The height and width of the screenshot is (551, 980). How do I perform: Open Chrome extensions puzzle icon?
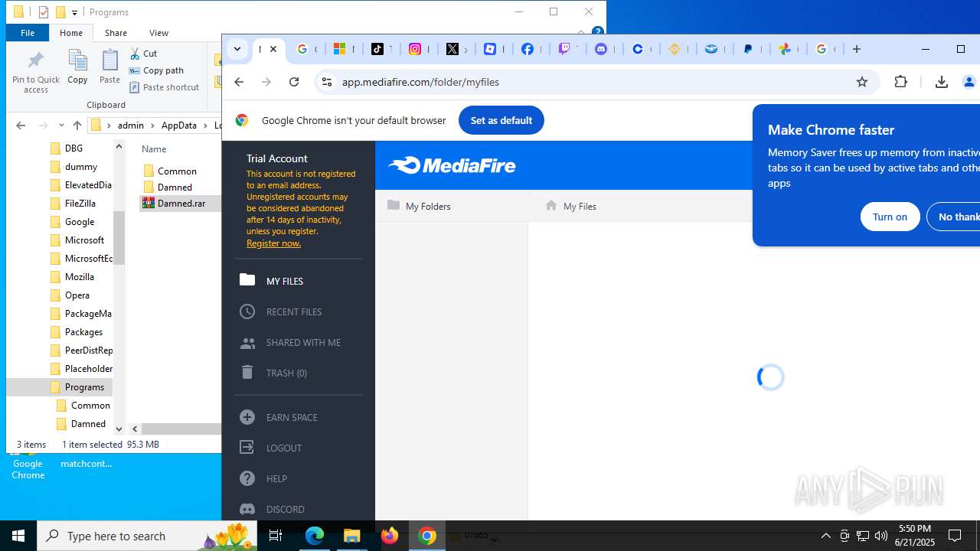click(x=901, y=82)
